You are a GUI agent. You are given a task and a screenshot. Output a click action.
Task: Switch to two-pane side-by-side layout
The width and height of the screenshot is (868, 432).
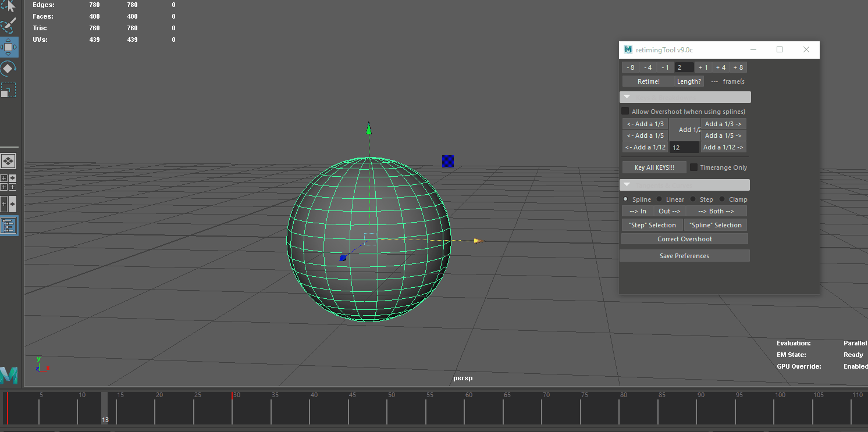8,204
